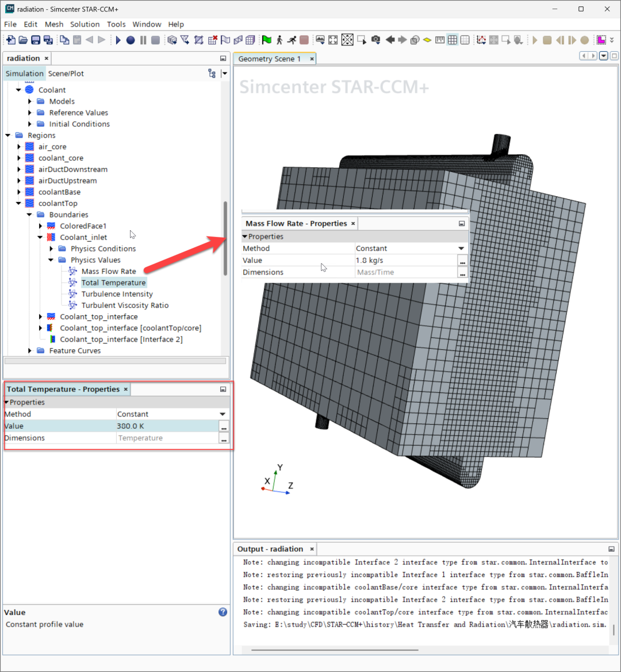
Task: Close the Output - radiation tab
Action: pyautogui.click(x=312, y=549)
